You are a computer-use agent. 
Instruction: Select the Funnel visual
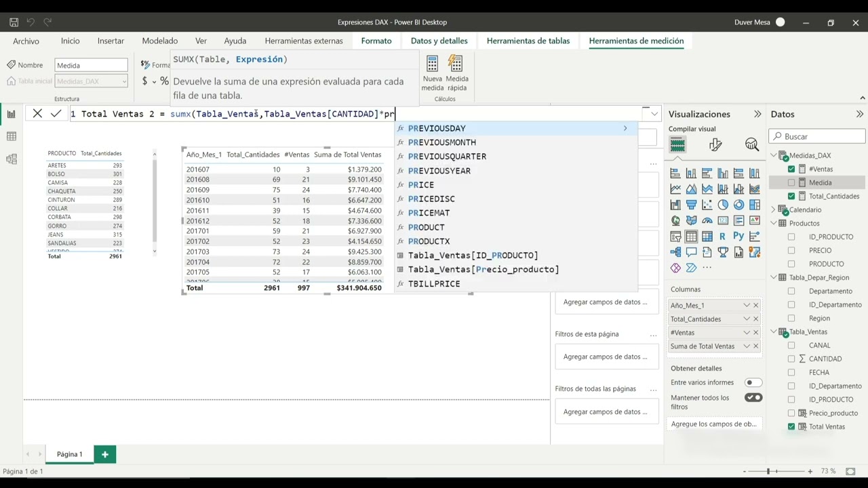(x=691, y=205)
